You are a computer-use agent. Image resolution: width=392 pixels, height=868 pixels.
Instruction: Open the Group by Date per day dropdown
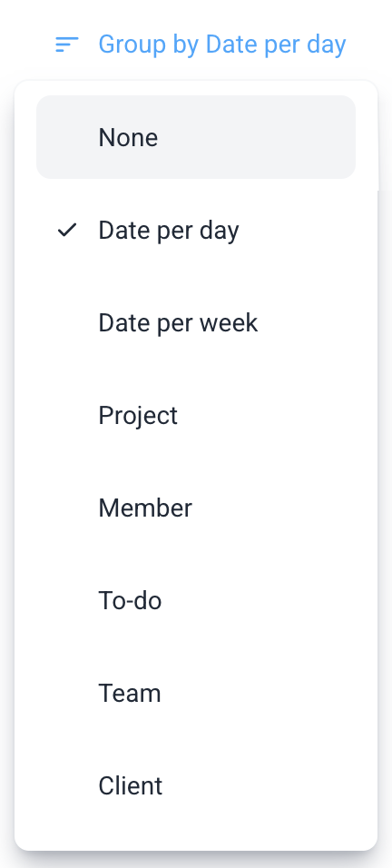tap(201, 44)
